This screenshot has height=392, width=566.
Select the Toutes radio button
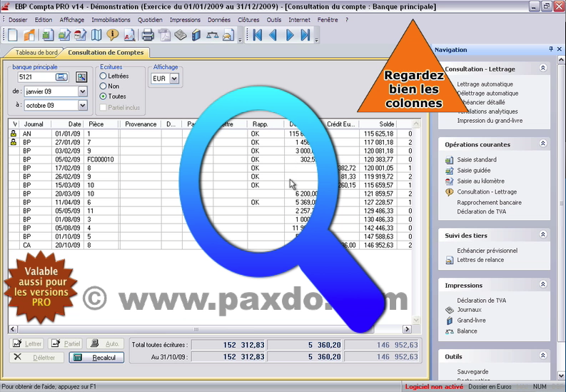pos(103,96)
